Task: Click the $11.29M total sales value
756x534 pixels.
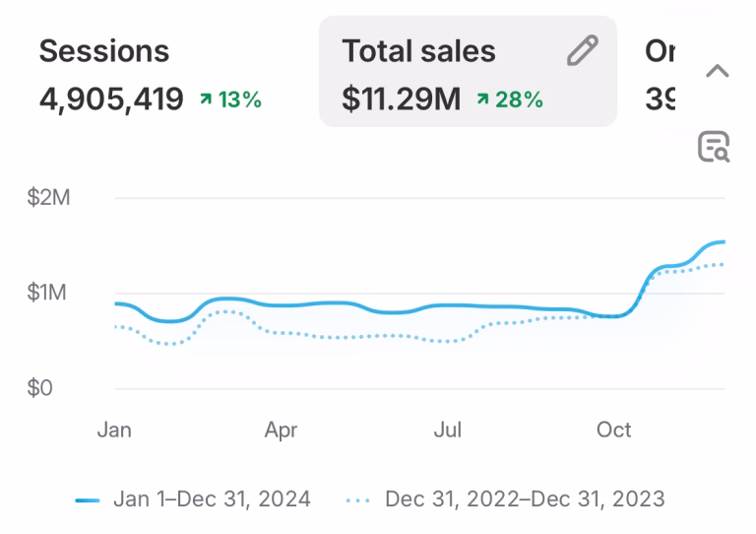Action: click(x=401, y=100)
